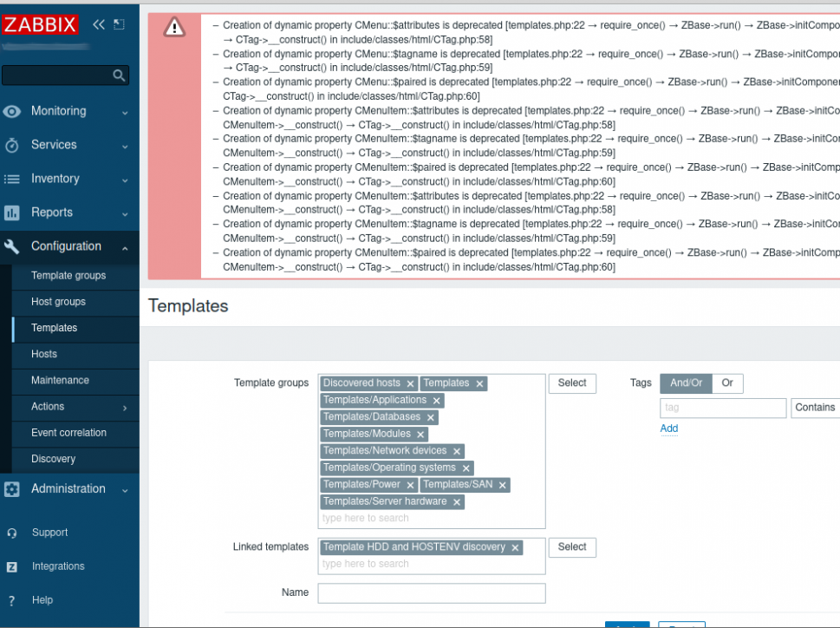Expand the Actions submenu arrow
Screen dimensions: 840x628
[x=125, y=408]
